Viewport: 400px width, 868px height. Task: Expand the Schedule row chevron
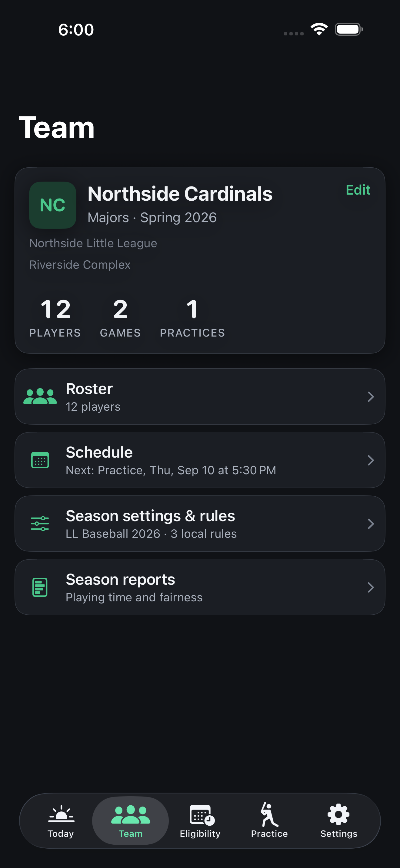371,460
